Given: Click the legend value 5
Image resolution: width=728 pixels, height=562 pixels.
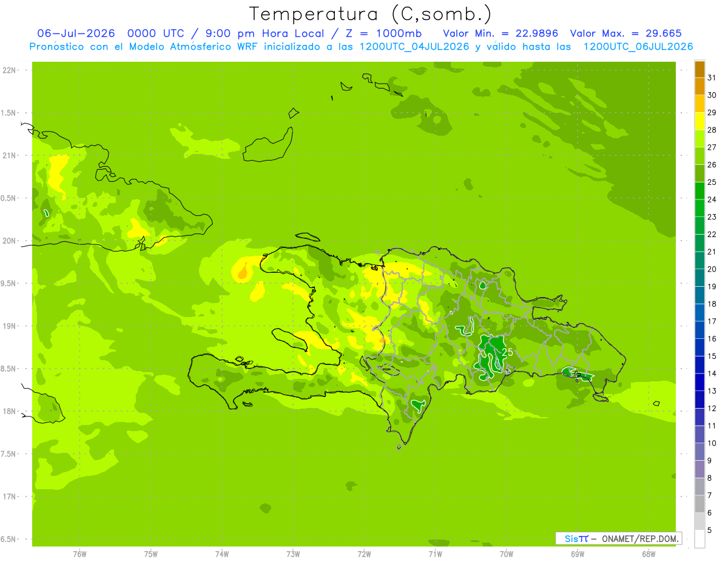Looking at the screenshot, I should [710, 530].
